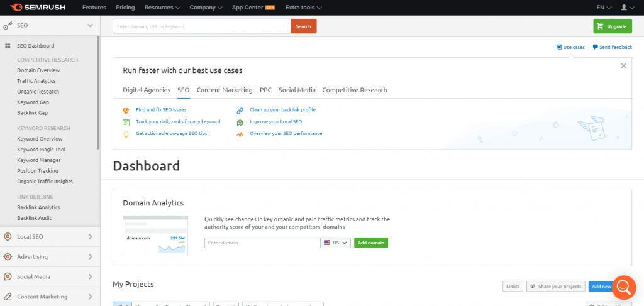
Task: Click the Limits button
Action: point(513,287)
